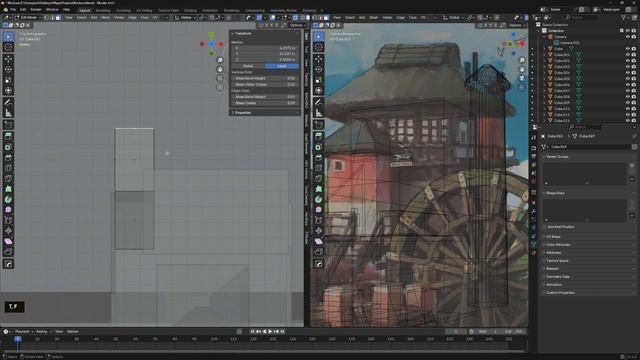The width and height of the screenshot is (640, 360).
Task: Select the Move tool in right viewport toolbar
Action: pos(319,59)
